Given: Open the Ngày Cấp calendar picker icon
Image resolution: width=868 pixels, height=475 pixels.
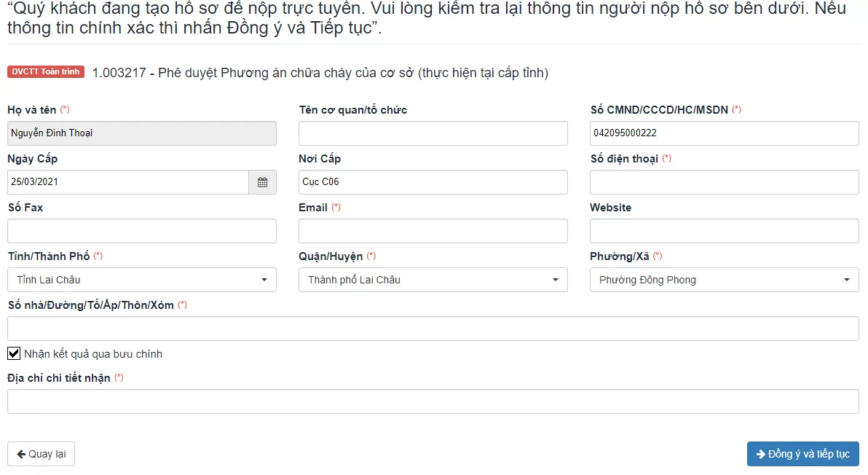Looking at the screenshot, I should tap(262, 182).
